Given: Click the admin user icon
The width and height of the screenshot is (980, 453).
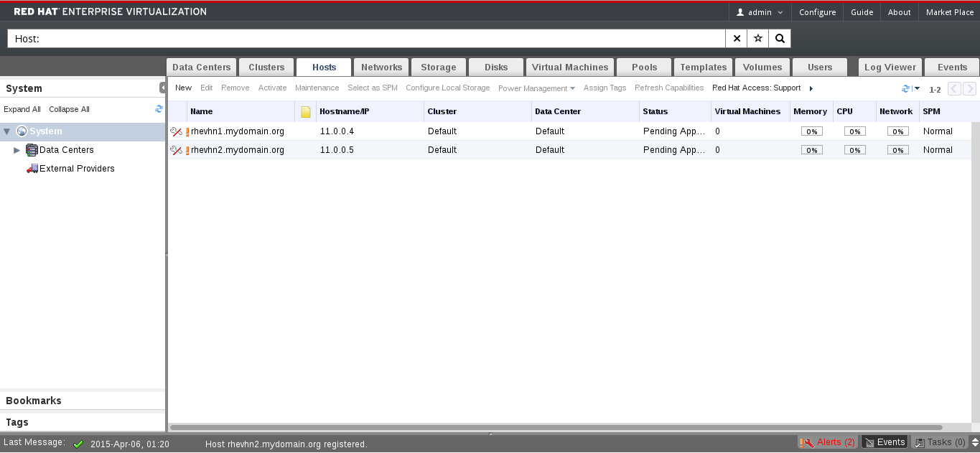Looking at the screenshot, I should [740, 12].
